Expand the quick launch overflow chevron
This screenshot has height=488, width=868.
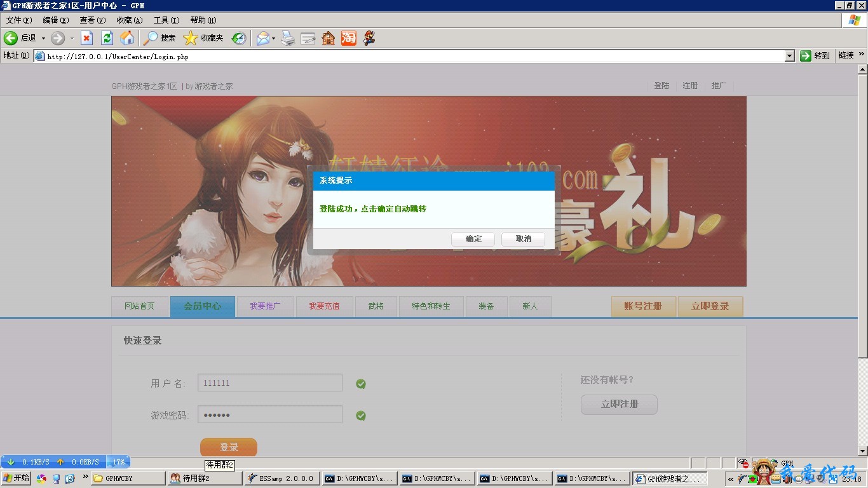point(85,477)
